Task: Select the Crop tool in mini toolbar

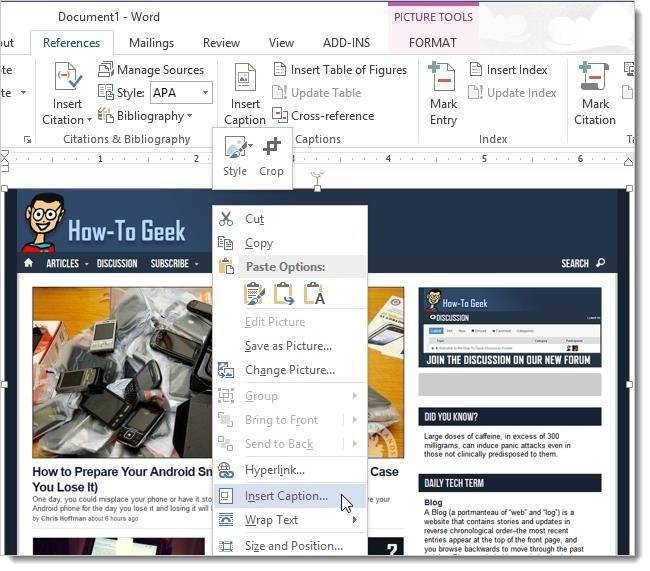Action: (272, 146)
